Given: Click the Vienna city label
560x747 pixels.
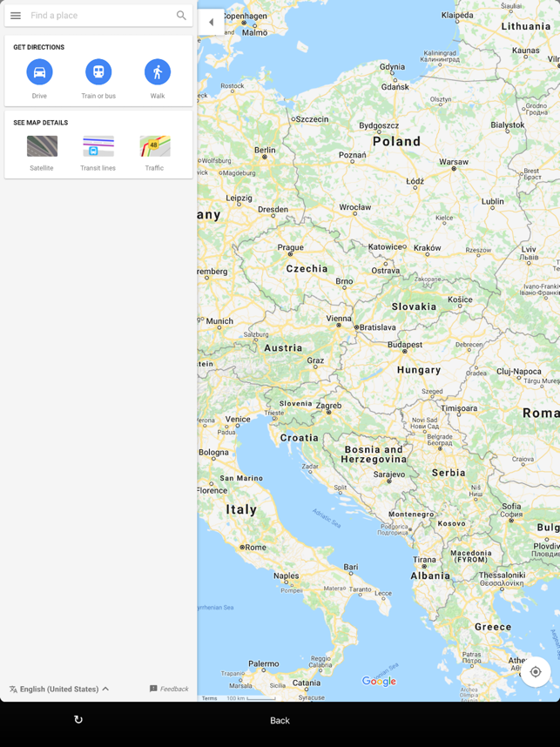Looking at the screenshot, I should click(x=339, y=319).
